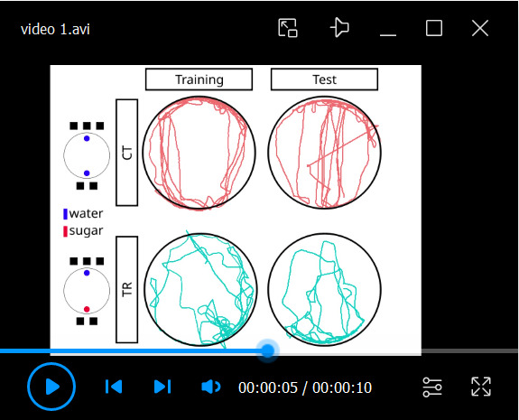This screenshot has width=519, height=420.
Task: Click the TR row label in the video
Action: tap(126, 290)
